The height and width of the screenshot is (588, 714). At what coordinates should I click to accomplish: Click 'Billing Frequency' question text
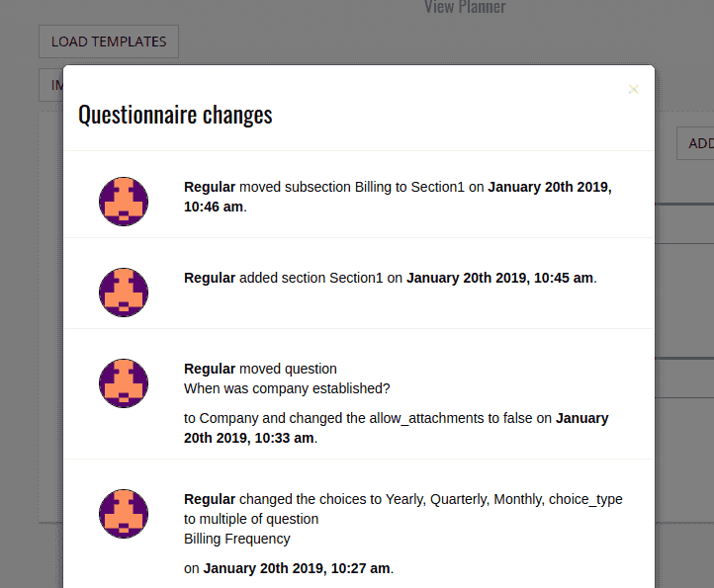[236, 539]
